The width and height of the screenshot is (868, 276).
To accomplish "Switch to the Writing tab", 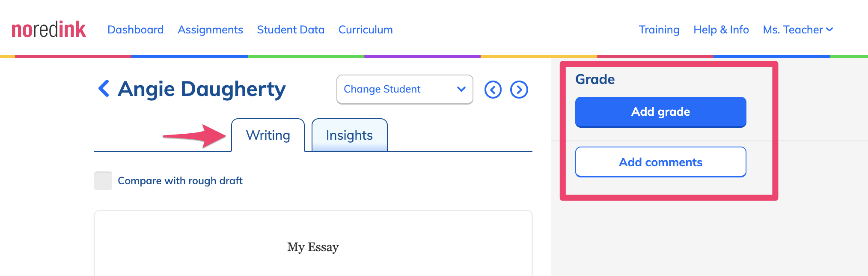I will [x=268, y=135].
